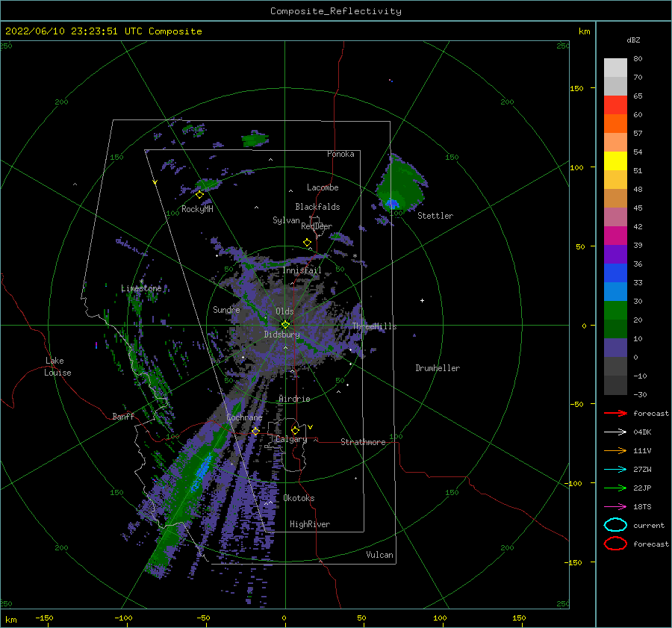This screenshot has width=672, height=628.
Task: Click the Cochrane label
Action: pyautogui.click(x=244, y=417)
